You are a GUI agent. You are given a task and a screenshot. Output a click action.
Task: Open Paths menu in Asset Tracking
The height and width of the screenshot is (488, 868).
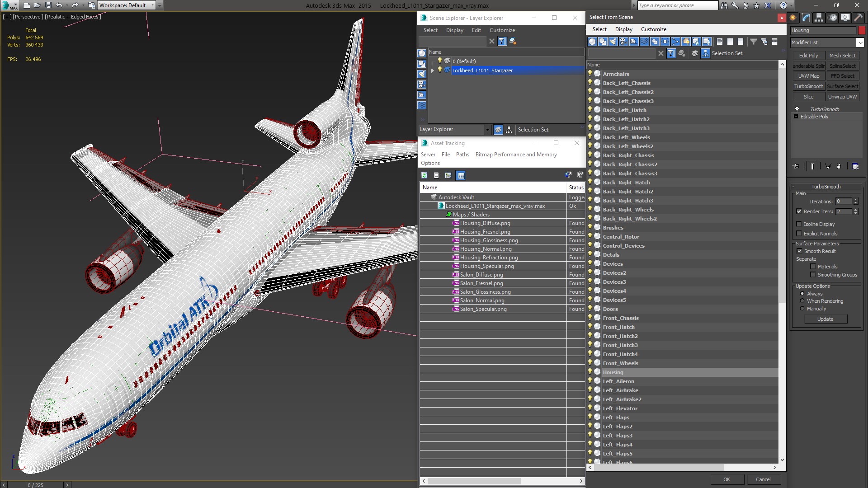click(462, 155)
